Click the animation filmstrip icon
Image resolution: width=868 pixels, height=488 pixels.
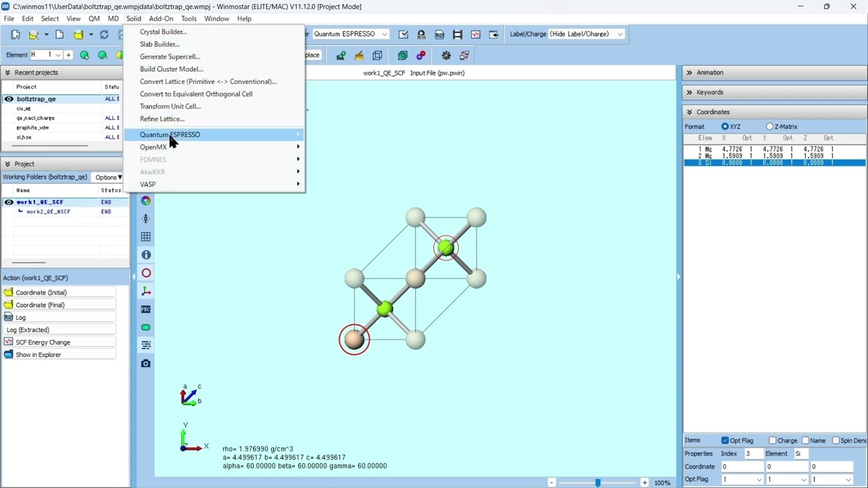coord(457,35)
